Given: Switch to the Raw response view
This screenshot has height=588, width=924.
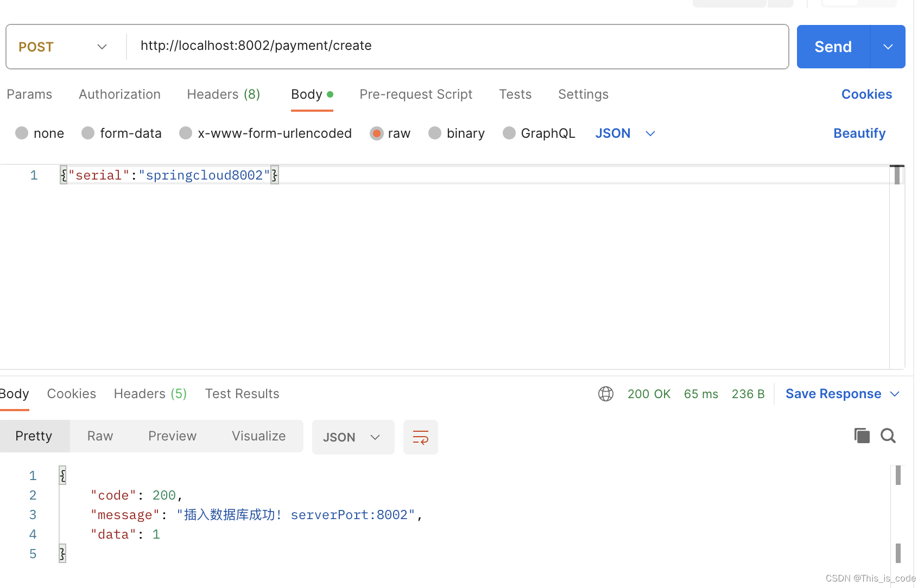Looking at the screenshot, I should click(x=99, y=436).
